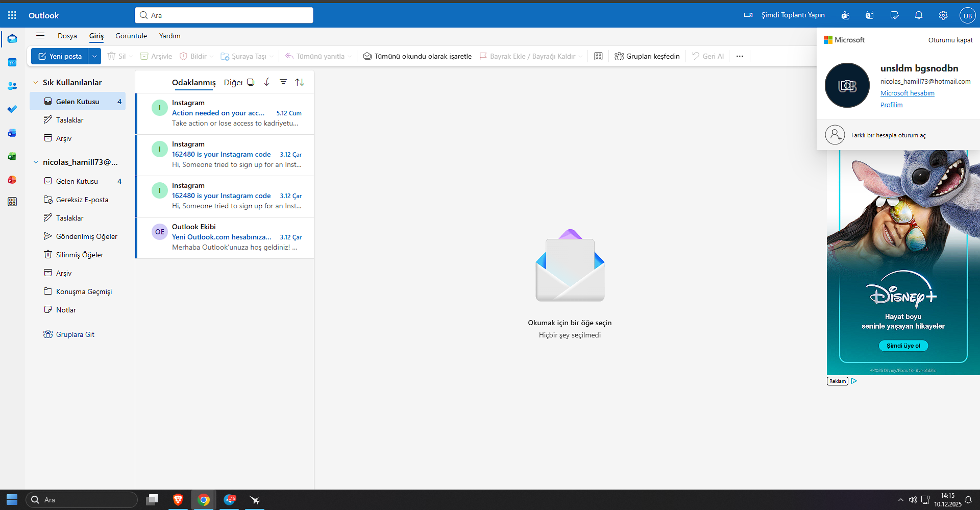Click Farklı bir hesapla oturum aç
980x510 pixels.
click(x=898, y=135)
